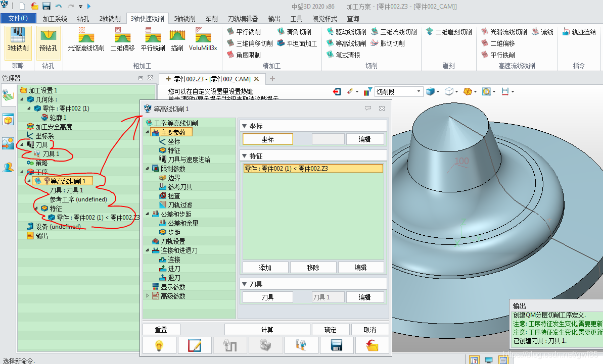Click the 添加 button under 特征
603x364 pixels.
pyautogui.click(x=265, y=268)
